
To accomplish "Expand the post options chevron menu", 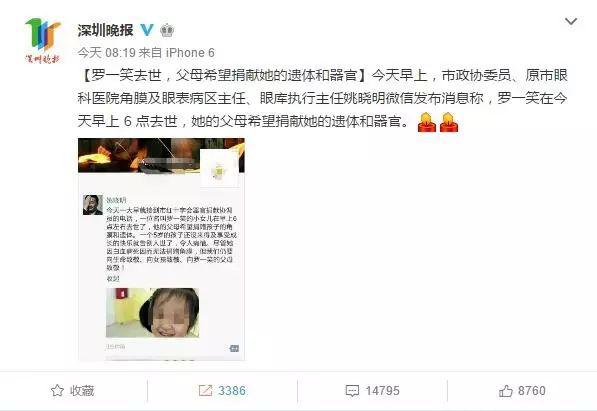I will click(570, 21).
